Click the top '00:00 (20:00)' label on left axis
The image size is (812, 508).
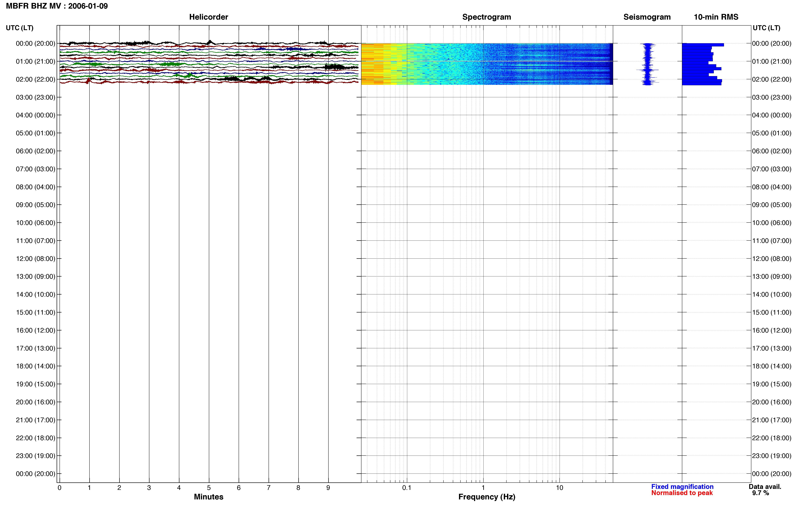tap(36, 43)
